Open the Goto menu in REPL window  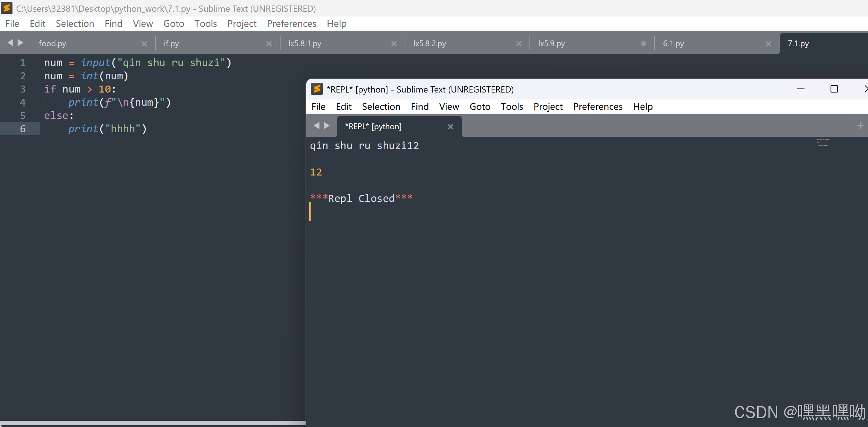point(480,106)
